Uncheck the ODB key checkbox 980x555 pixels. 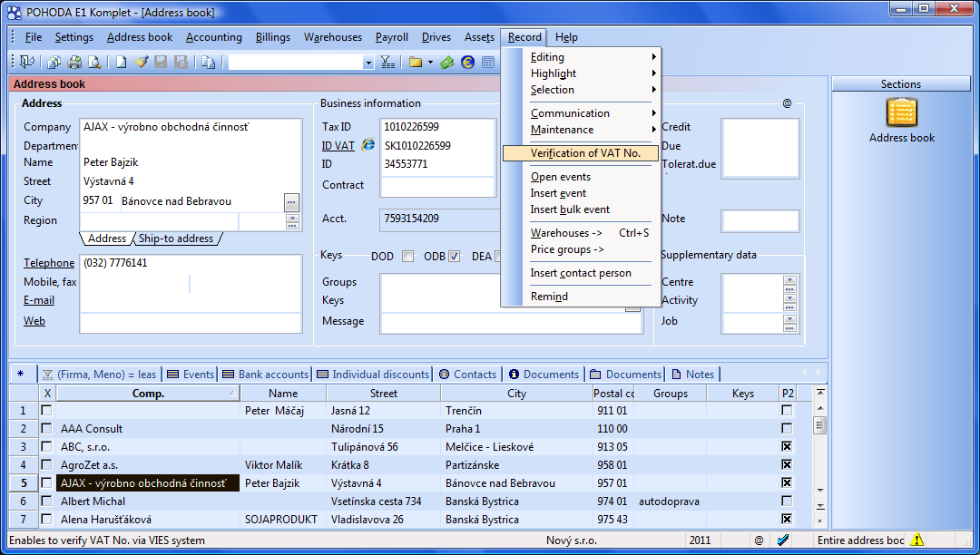click(455, 256)
